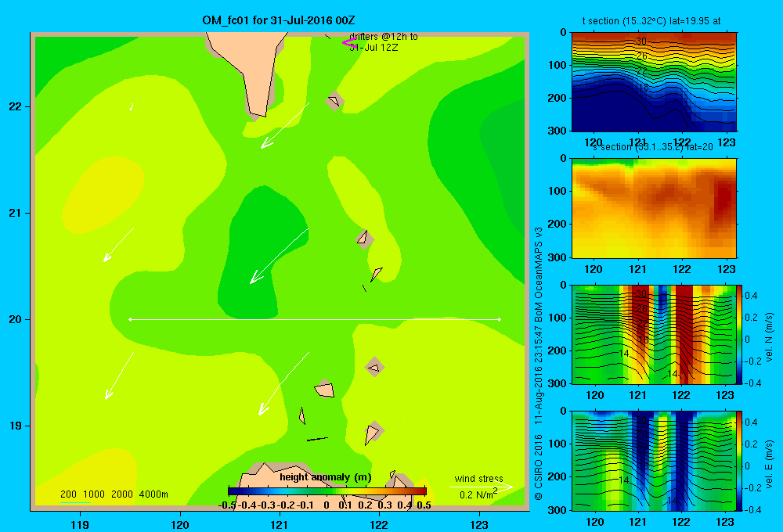Click the latitude "20" axis label on main map

[16, 319]
